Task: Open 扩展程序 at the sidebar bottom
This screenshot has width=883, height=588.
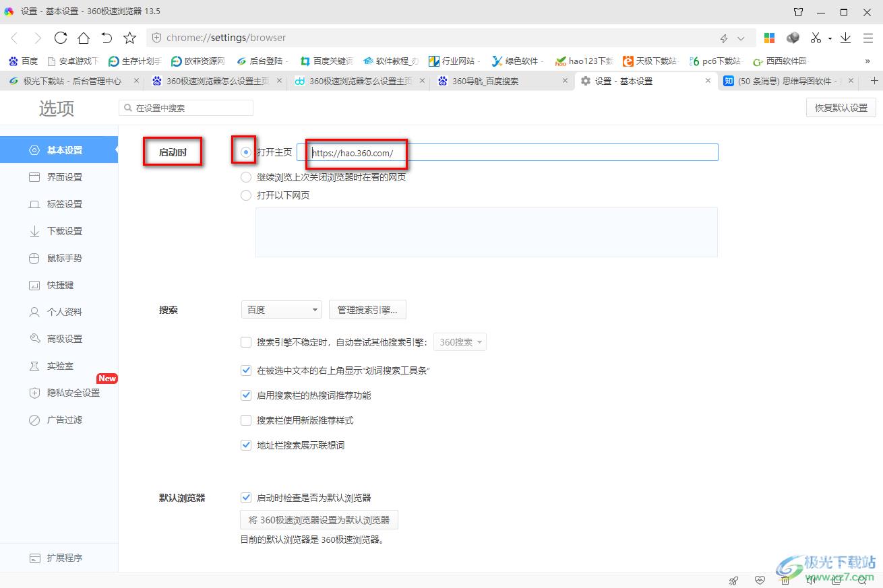Action: [59, 558]
